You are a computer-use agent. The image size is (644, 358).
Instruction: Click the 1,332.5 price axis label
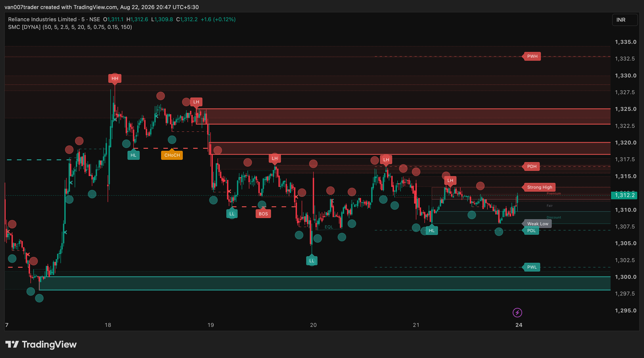[x=625, y=59]
